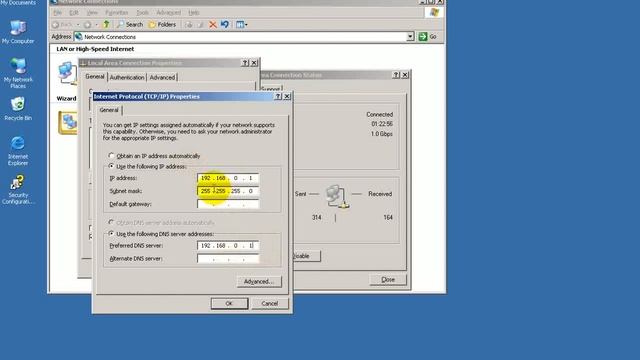Open the Advanced menu in menu bar
The width and height of the screenshot is (640, 360).
(168, 13)
